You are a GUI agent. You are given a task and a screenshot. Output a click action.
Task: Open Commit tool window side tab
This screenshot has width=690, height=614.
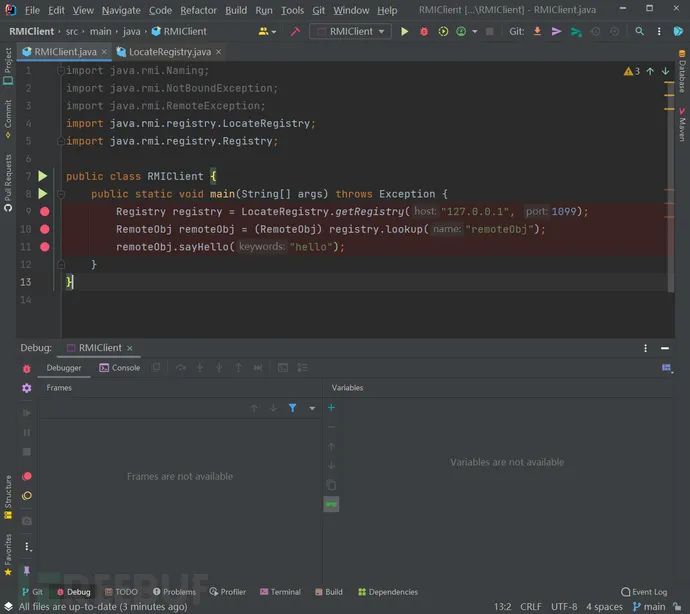point(8,119)
